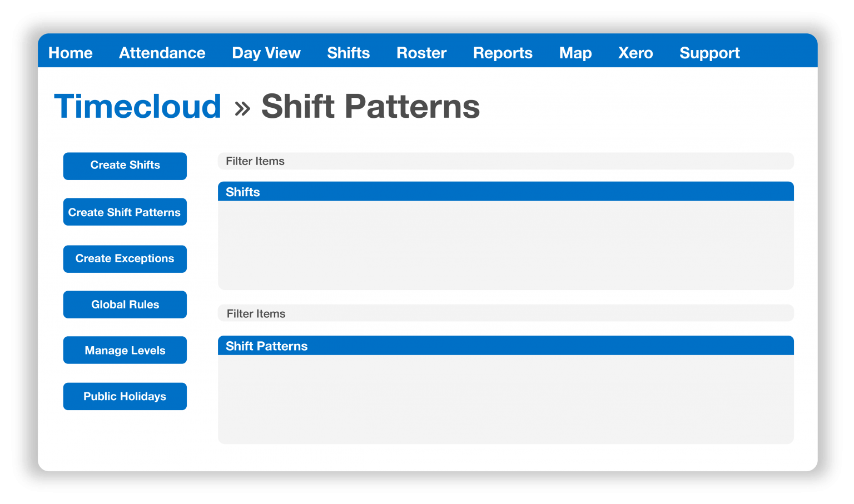Image resolution: width=854 pixels, height=504 pixels.
Task: Navigate to the Reports section
Action: click(x=503, y=53)
